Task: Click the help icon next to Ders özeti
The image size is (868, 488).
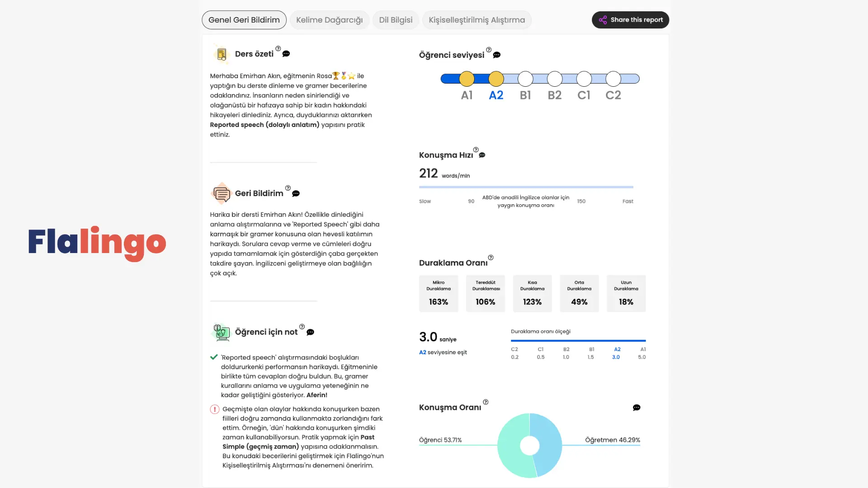Action: [278, 49]
